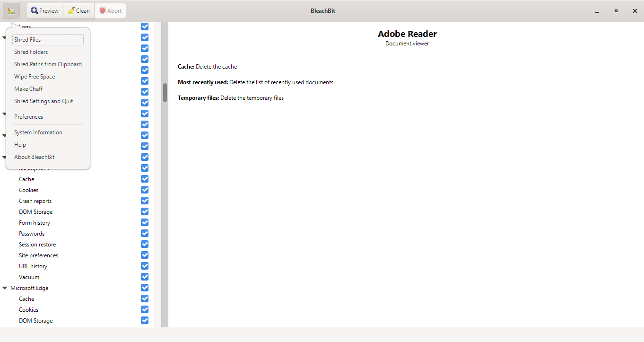Disable the Site preferences checkbox
This screenshot has height=342, width=644.
coord(145,255)
